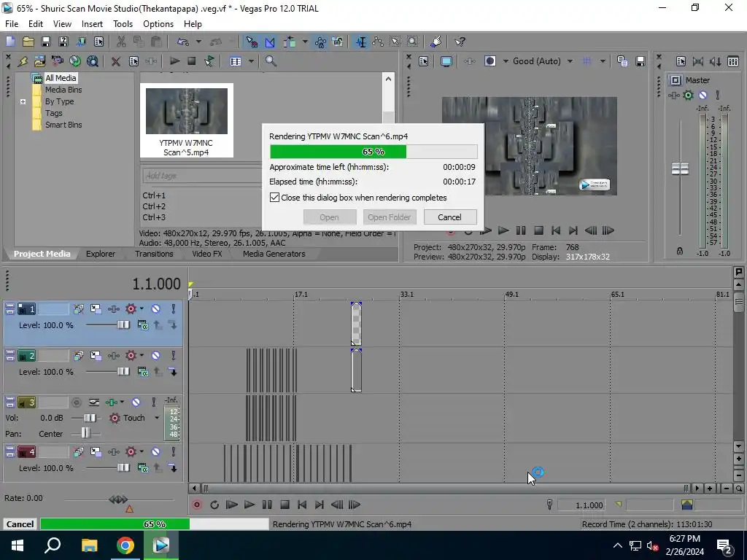Click the Preview on External Monitor icon
747x560 pixels.
click(446, 61)
